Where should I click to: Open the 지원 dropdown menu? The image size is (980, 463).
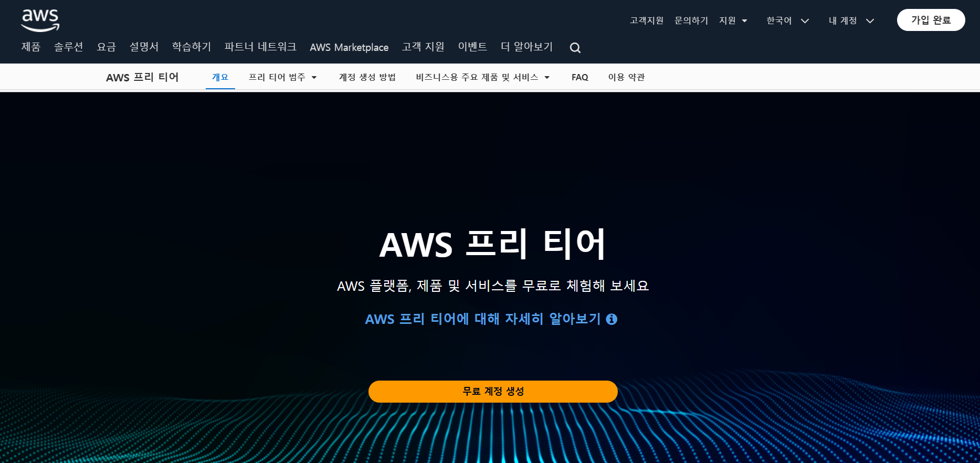(733, 20)
